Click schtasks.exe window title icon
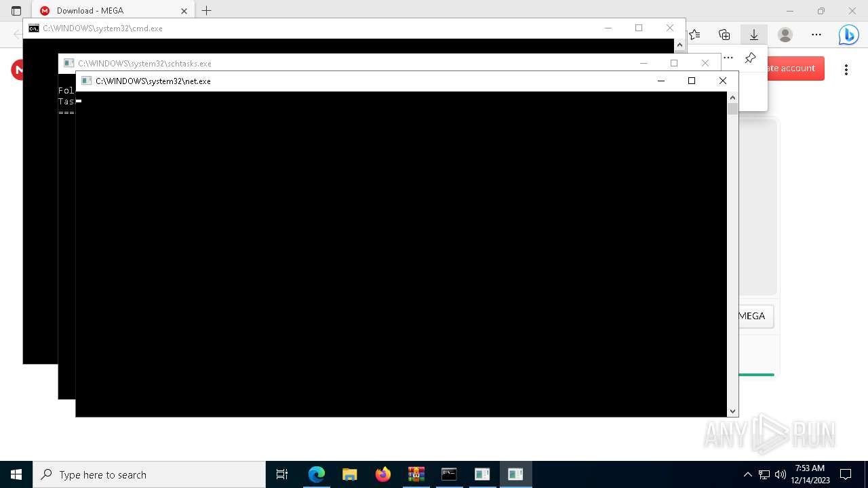868x488 pixels. pos(68,63)
